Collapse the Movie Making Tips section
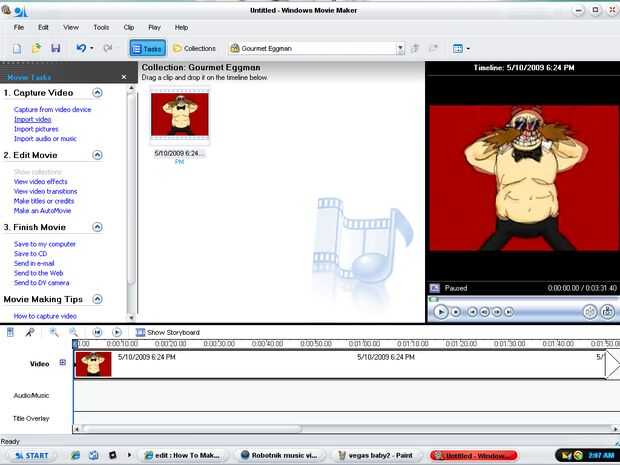620x465 pixels. pyautogui.click(x=97, y=299)
